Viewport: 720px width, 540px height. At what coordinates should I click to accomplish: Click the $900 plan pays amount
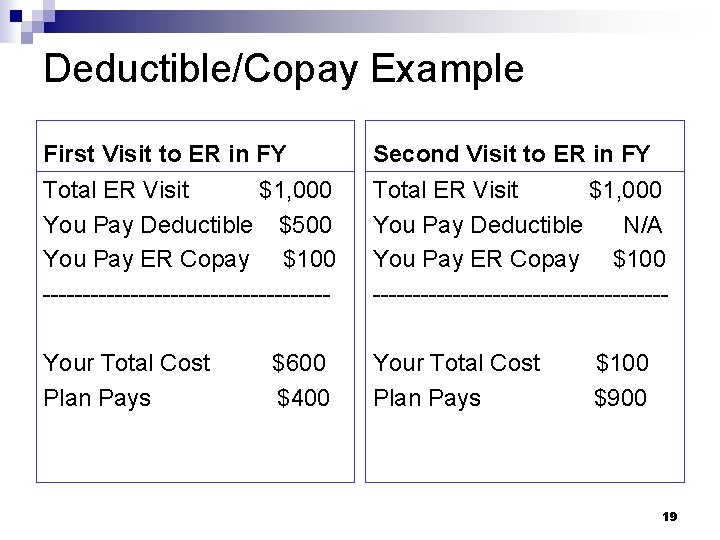click(620, 398)
